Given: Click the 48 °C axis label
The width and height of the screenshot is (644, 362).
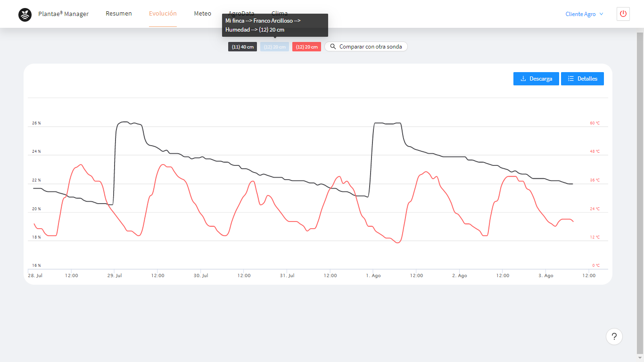Looking at the screenshot, I should pos(595,152).
